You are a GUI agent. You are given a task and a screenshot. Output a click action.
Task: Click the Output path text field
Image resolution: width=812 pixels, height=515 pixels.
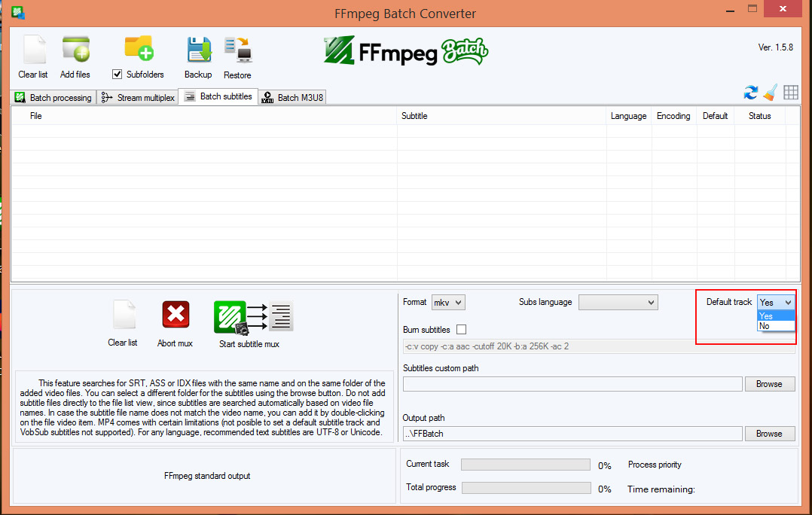(x=572, y=434)
